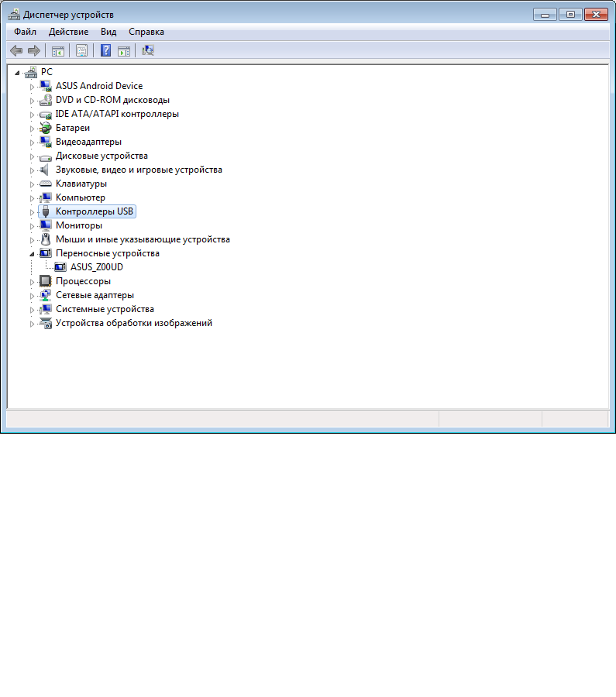Image resolution: width=616 pixels, height=697 pixels.
Task: Toggle show/hide console tree icon
Action: coord(57,50)
